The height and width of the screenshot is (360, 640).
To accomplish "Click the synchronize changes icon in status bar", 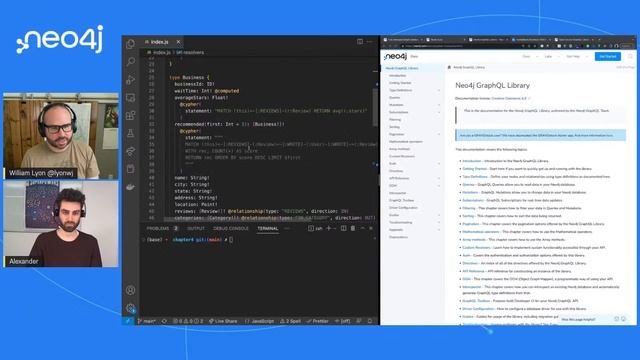I will click(x=164, y=321).
